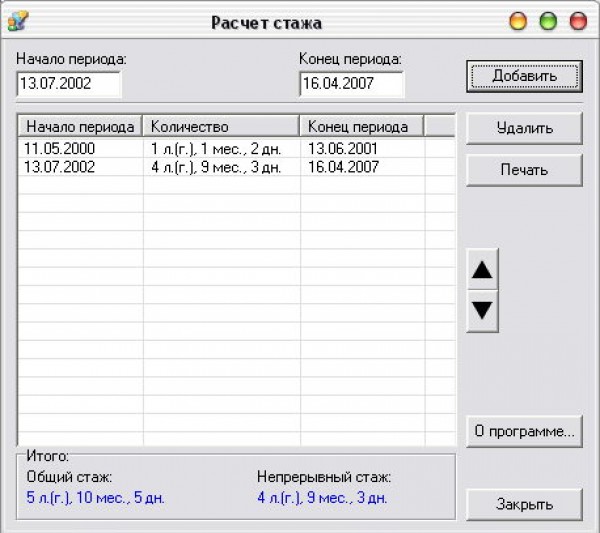Move row up with the up arrow
The height and width of the screenshot is (533, 600).
[x=482, y=269]
